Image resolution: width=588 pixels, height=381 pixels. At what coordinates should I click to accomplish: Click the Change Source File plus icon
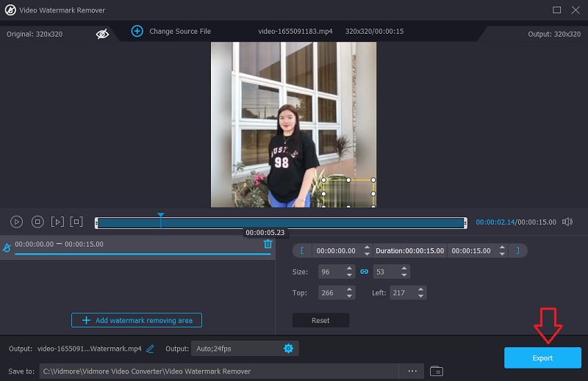pos(137,31)
